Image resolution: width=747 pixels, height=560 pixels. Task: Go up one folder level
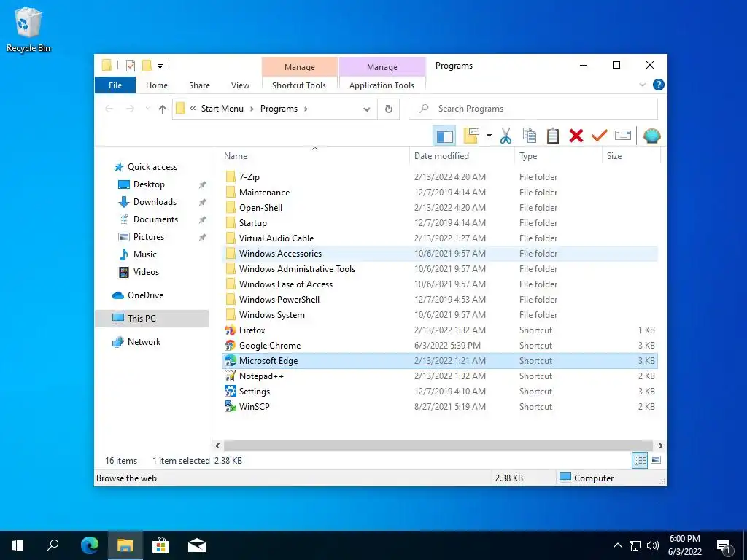pyautogui.click(x=163, y=109)
